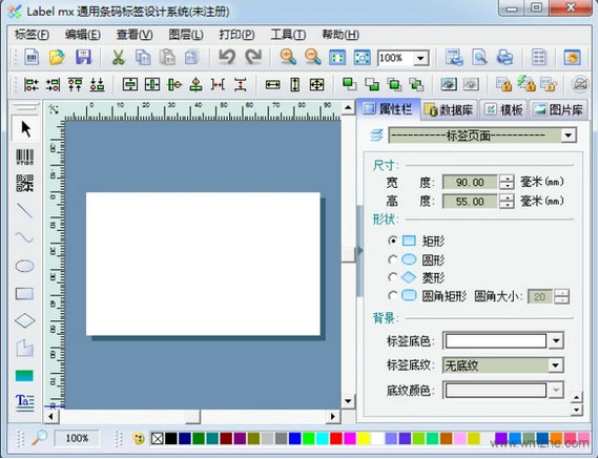Expand the 标签页面 object selector dropdown

(568, 135)
